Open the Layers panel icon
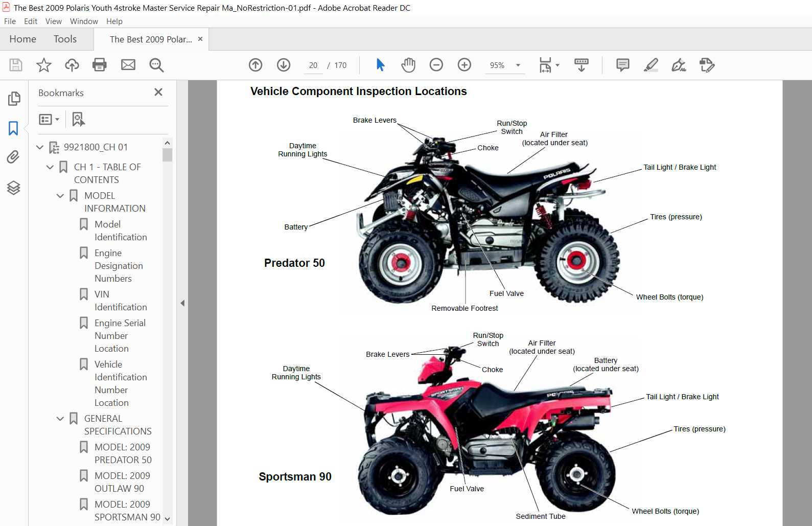 point(13,188)
